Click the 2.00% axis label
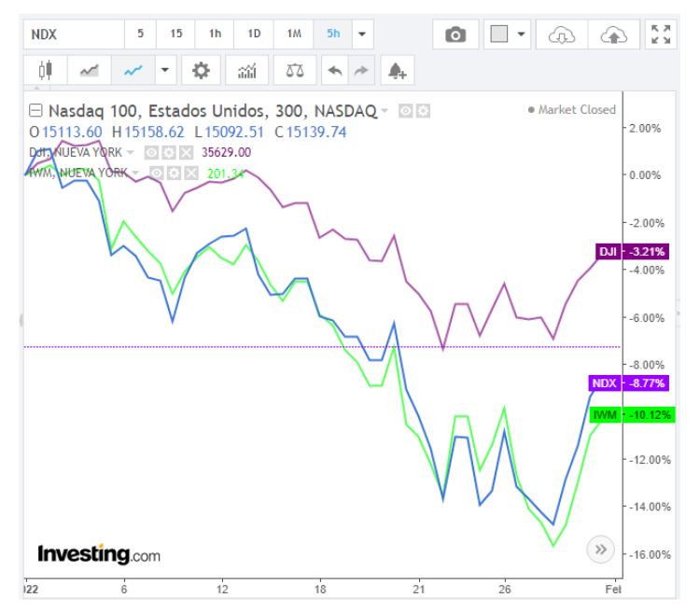Screen dimensions: 700x612 (x=645, y=129)
